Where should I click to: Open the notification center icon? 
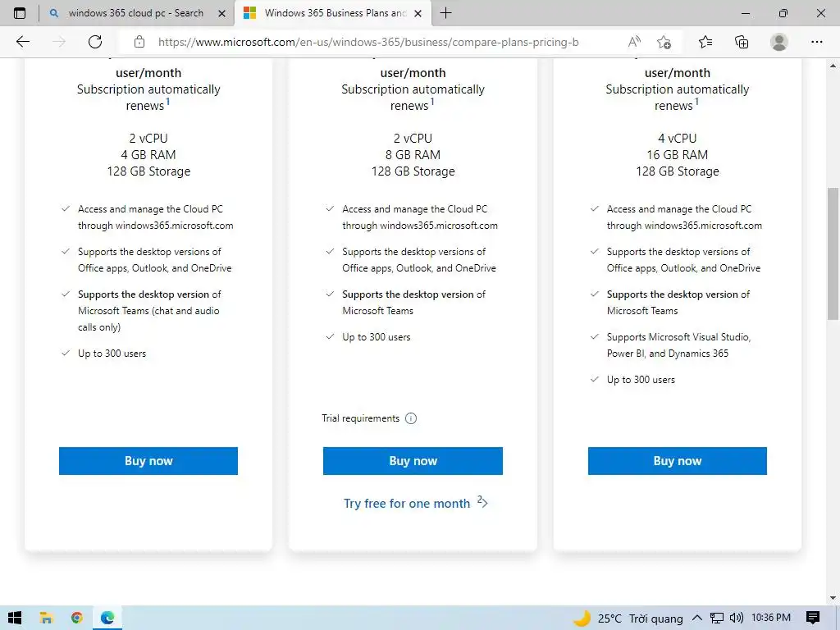click(x=813, y=619)
